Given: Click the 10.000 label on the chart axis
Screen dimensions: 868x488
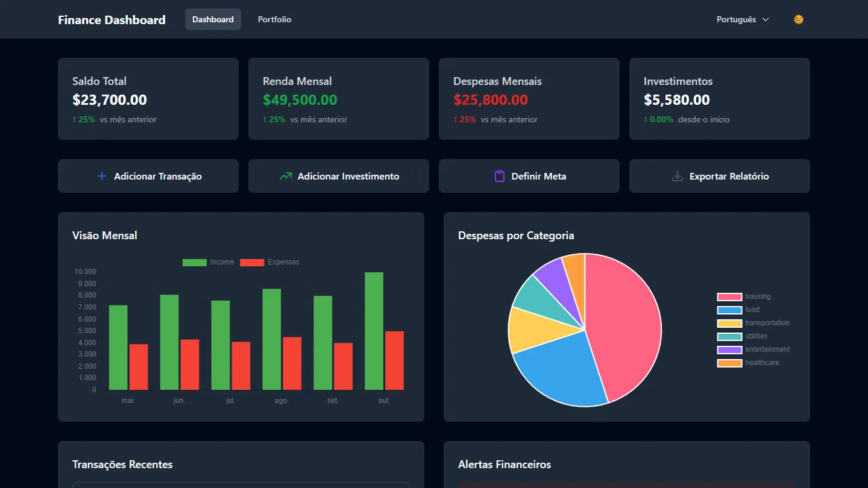Looking at the screenshot, I should tap(85, 272).
